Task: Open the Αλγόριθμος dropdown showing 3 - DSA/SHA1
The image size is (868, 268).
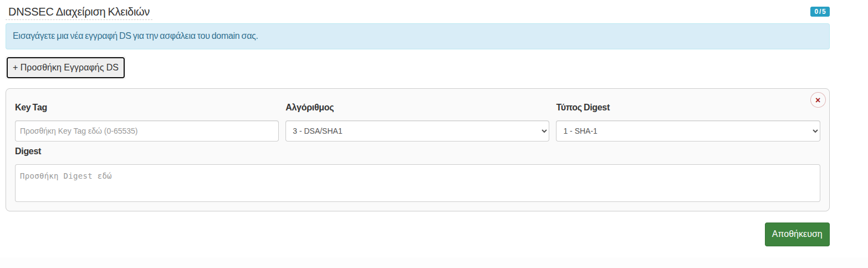Action: point(417,131)
